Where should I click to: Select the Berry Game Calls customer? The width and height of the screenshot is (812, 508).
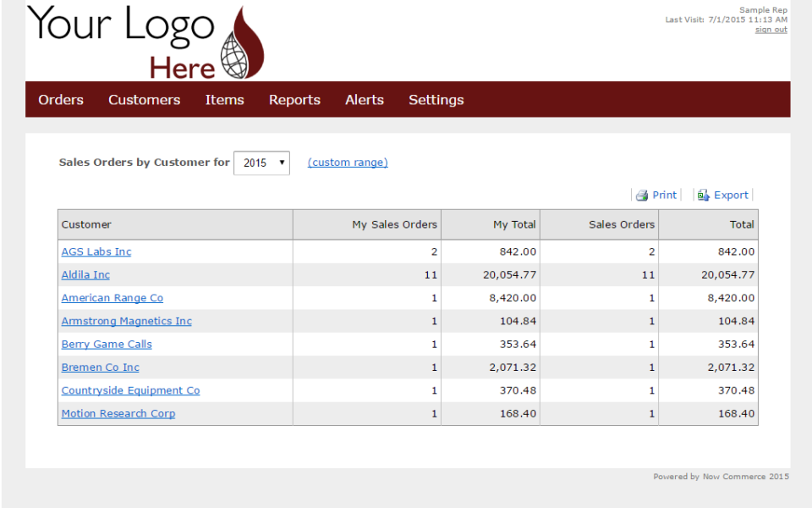pyautogui.click(x=106, y=344)
